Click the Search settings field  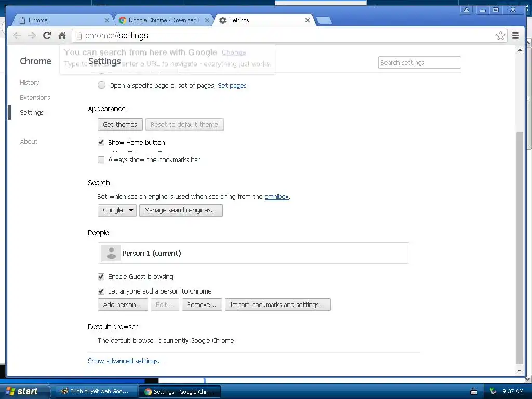pos(419,62)
